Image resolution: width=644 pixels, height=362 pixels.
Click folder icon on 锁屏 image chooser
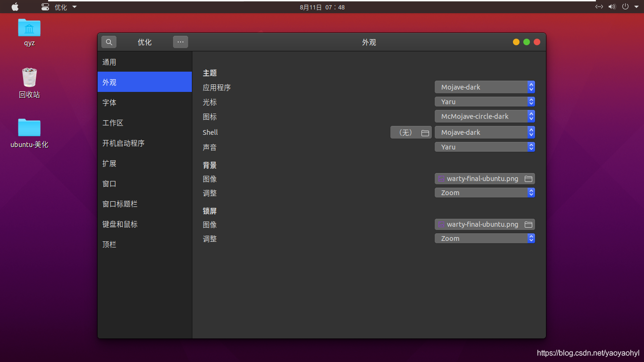pyautogui.click(x=528, y=224)
